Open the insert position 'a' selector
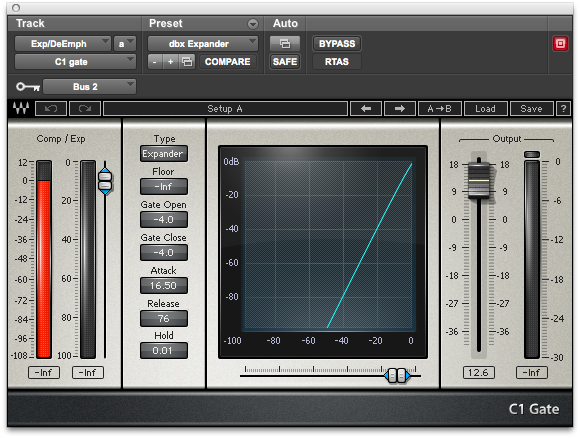Image resolution: width=580 pixels, height=438 pixels. pyautogui.click(x=125, y=44)
